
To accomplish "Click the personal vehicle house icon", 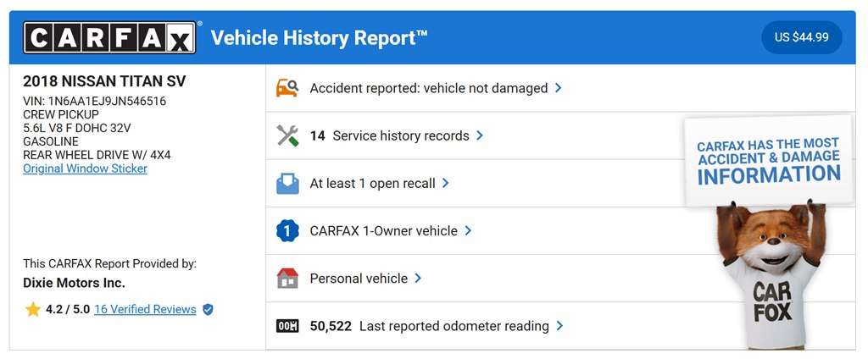I will click(x=287, y=279).
